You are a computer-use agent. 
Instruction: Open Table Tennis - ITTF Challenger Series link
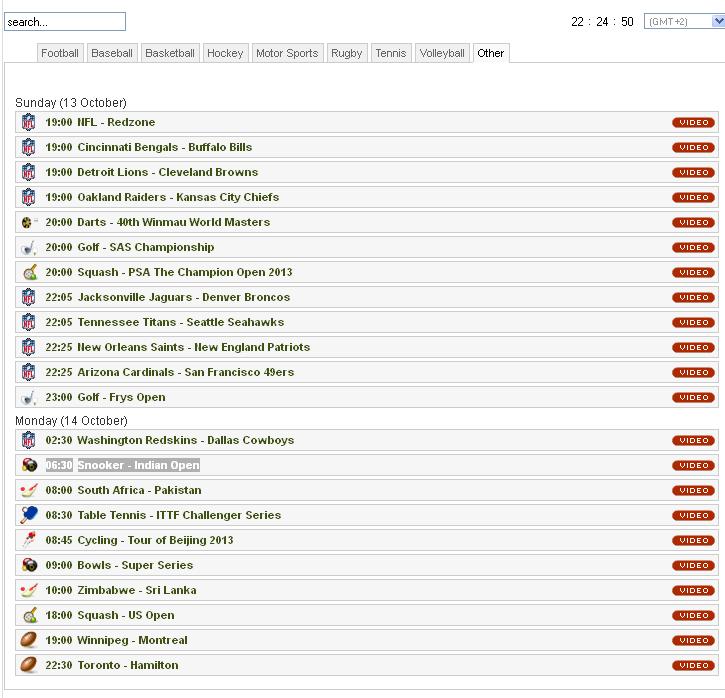click(x=179, y=515)
